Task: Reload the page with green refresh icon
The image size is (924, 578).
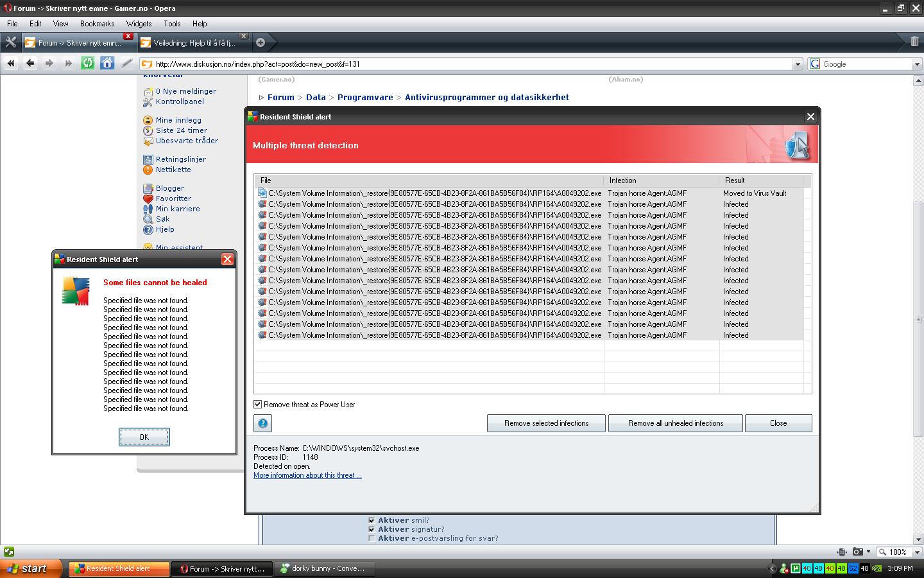Action: 88,63
